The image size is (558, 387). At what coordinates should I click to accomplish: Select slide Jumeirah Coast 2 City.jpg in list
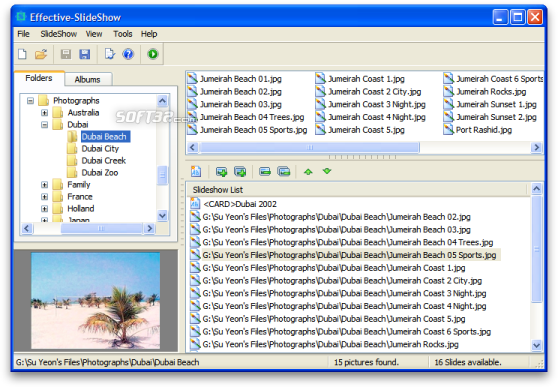point(342,281)
